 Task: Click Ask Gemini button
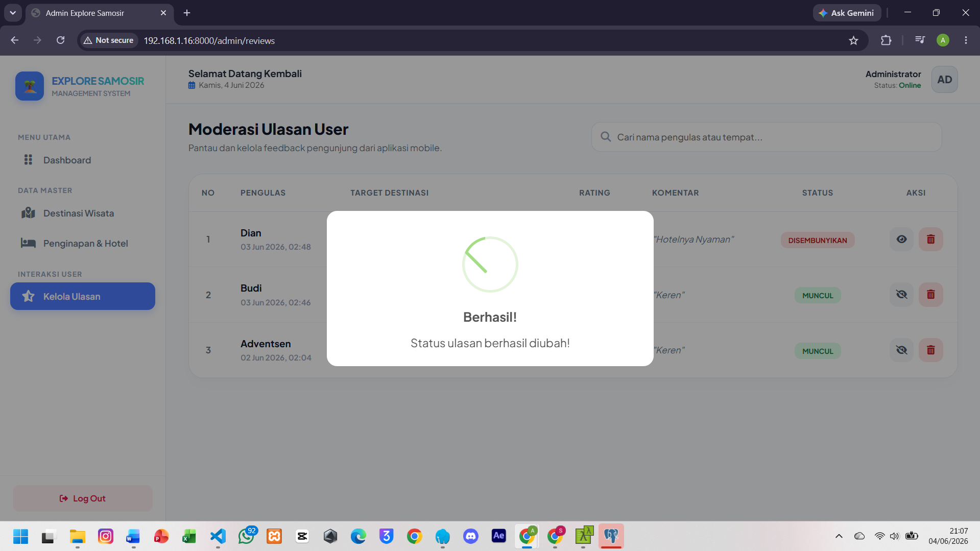click(847, 13)
